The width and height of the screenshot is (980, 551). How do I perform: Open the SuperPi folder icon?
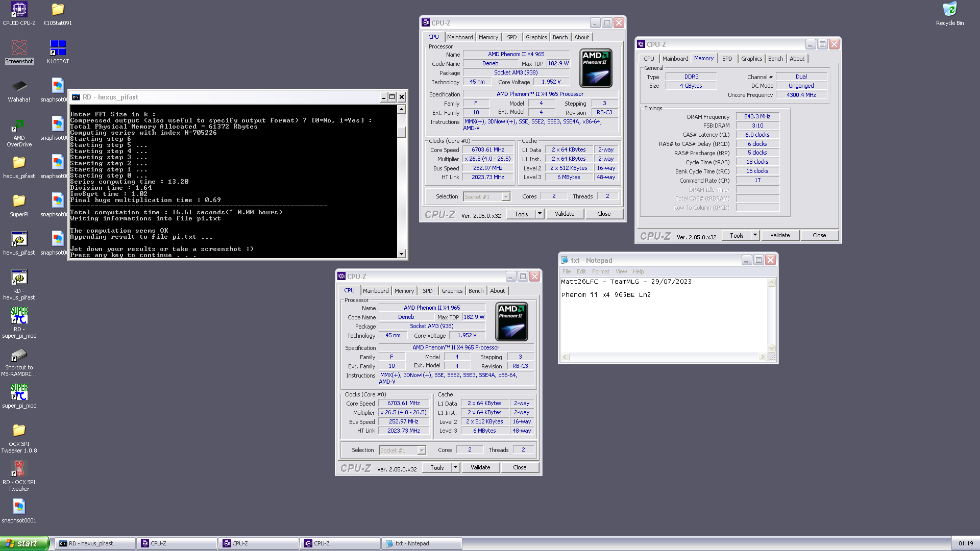(19, 205)
